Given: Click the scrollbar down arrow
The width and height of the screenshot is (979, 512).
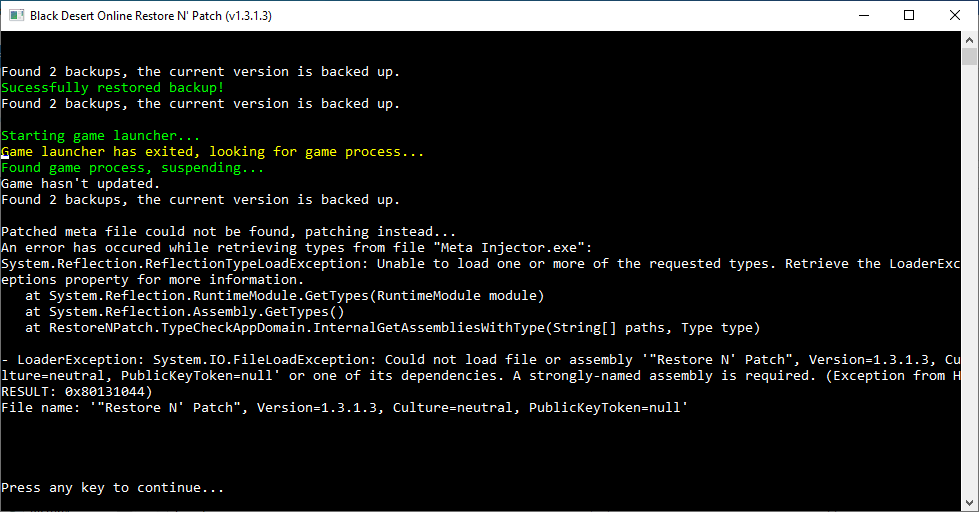Looking at the screenshot, I should tap(970, 503).
